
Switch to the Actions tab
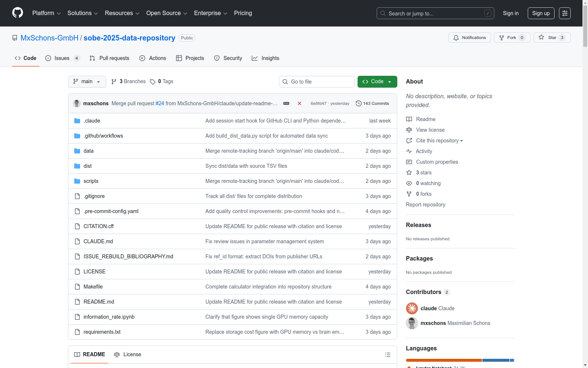pyautogui.click(x=153, y=58)
